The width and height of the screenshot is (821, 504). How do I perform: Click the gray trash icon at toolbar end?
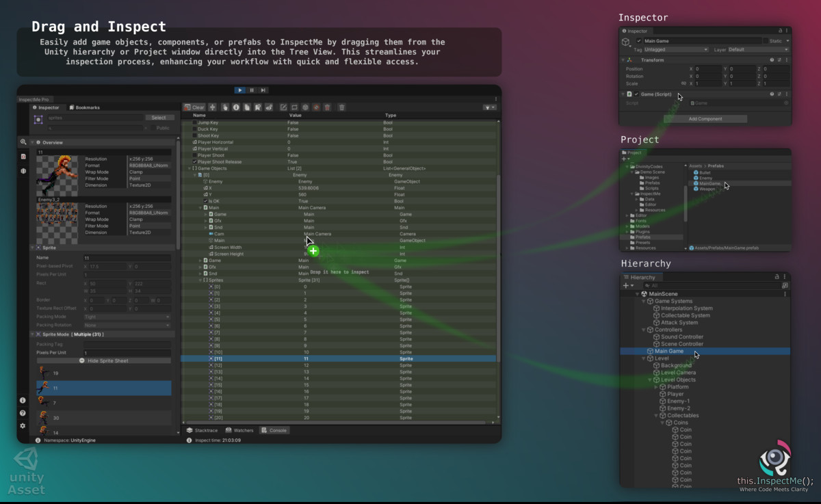point(341,107)
